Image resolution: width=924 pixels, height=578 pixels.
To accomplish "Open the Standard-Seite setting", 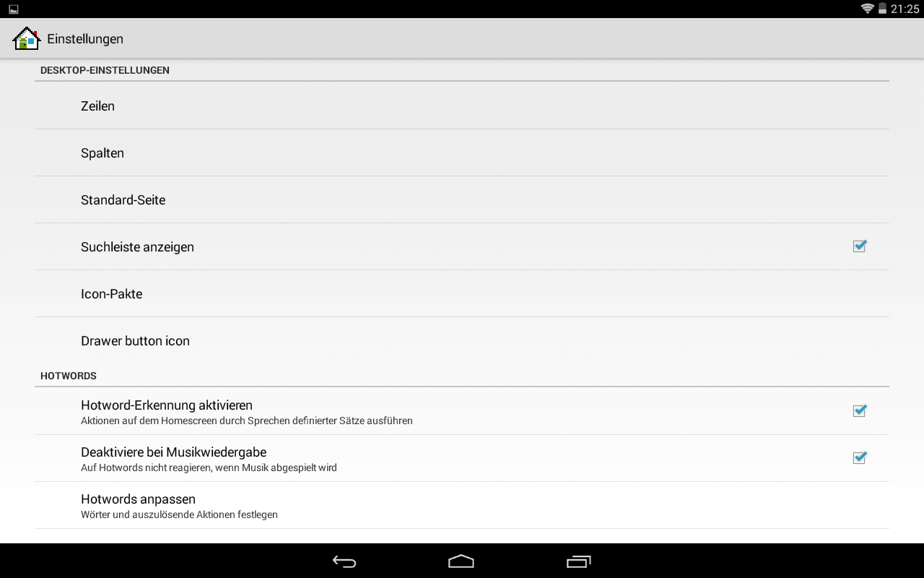I will coord(462,199).
